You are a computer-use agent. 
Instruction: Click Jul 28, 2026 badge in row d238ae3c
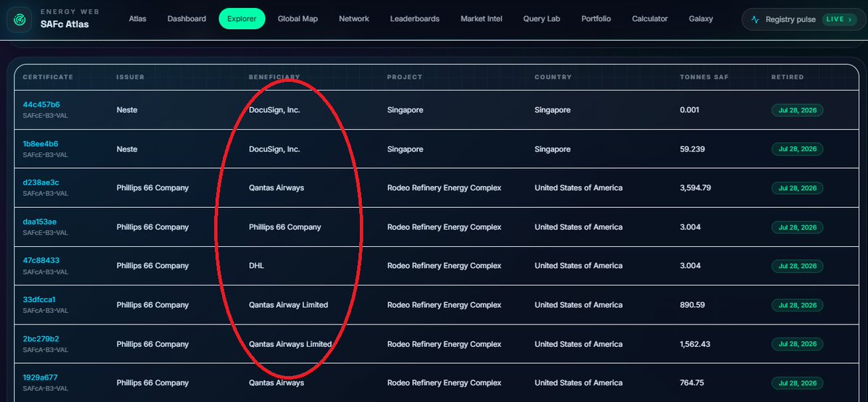[797, 188]
